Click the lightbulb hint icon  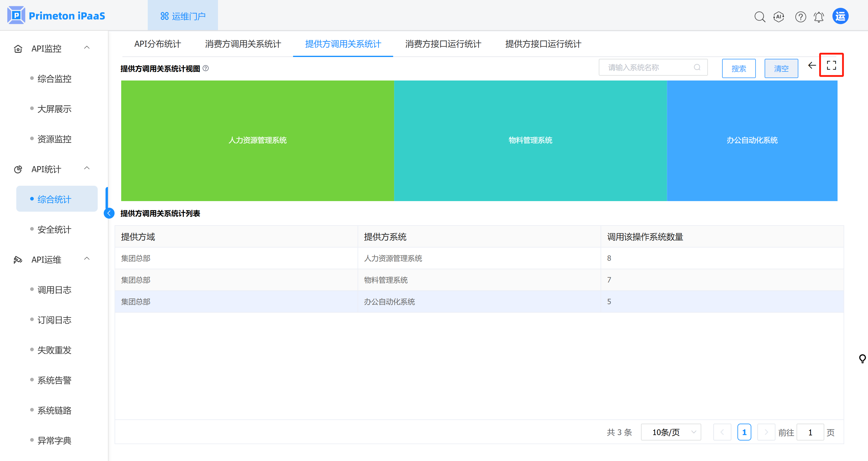[862, 358]
